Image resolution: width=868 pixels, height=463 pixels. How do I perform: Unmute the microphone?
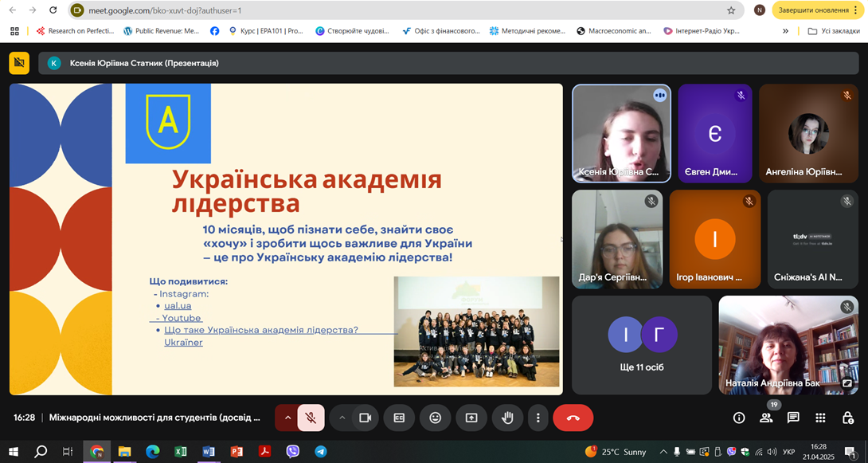311,418
